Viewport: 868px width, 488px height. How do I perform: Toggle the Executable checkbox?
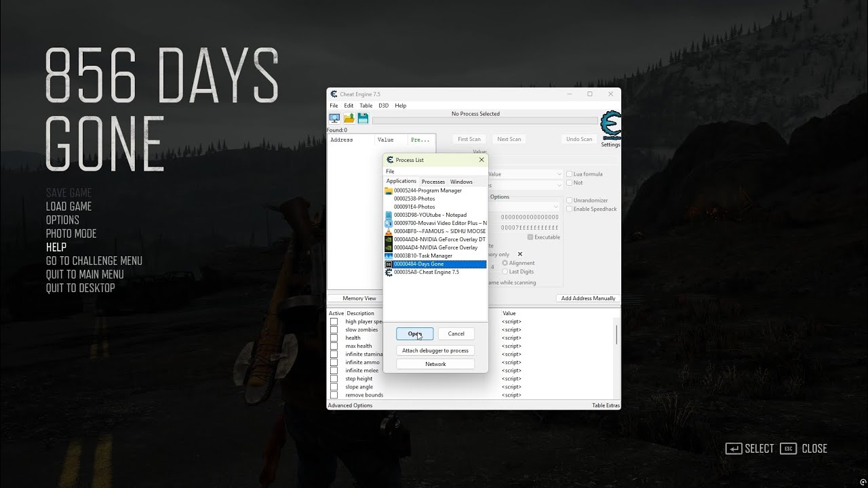tap(530, 237)
